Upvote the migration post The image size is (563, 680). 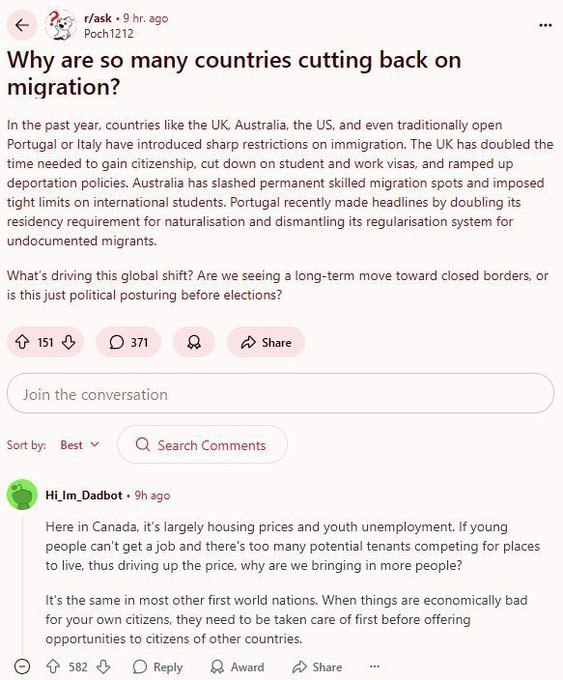tap(22, 342)
